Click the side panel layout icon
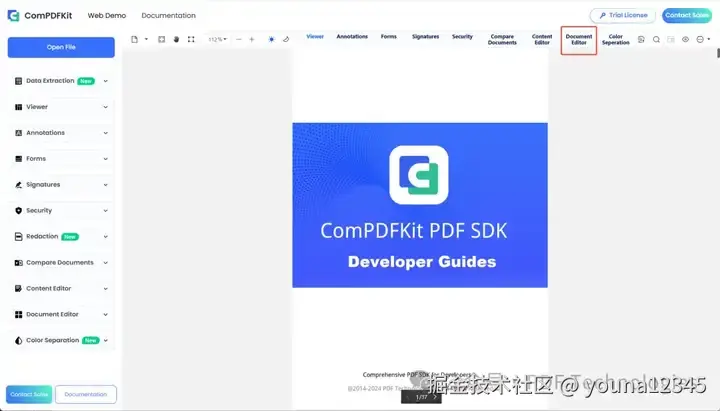This screenshot has height=411, width=720. (671, 39)
